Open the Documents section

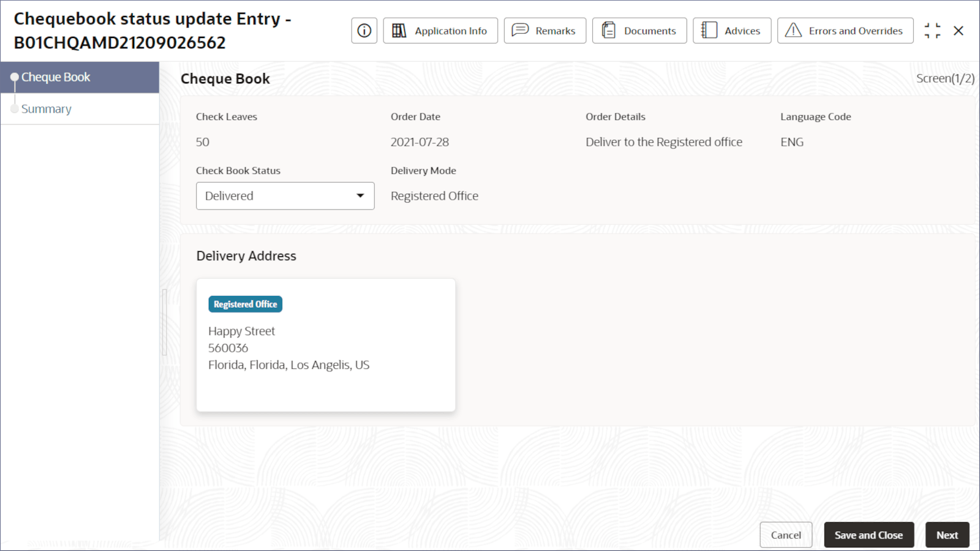[639, 31]
